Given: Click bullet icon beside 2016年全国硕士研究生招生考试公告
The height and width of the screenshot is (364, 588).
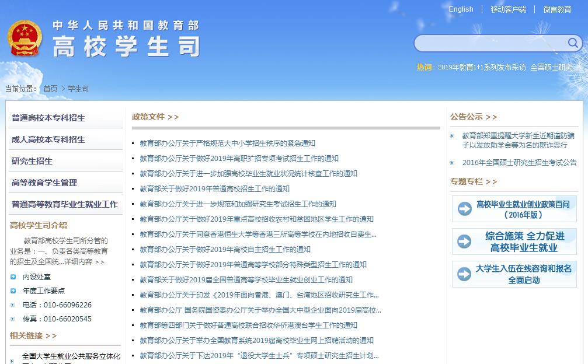Looking at the screenshot, I should tap(453, 163).
